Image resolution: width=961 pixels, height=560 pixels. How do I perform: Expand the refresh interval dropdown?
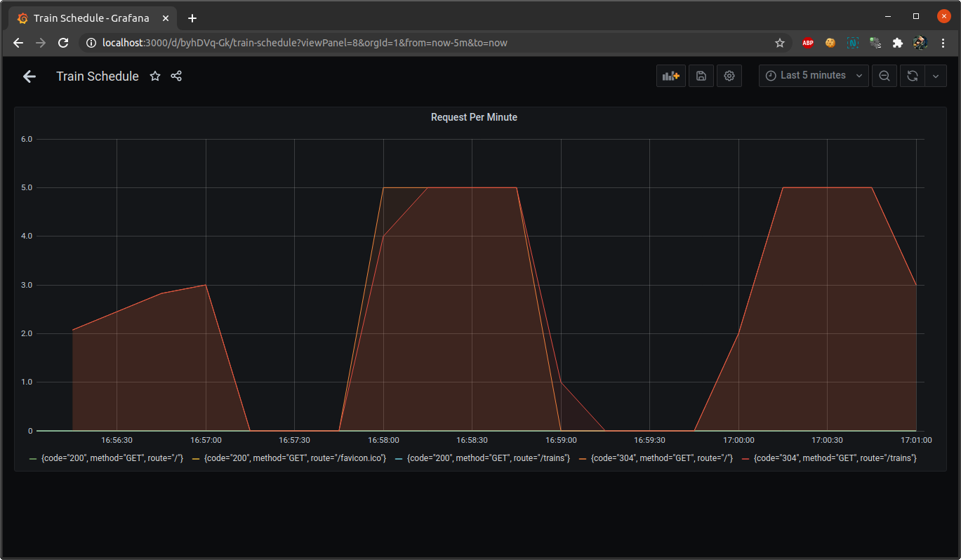936,76
